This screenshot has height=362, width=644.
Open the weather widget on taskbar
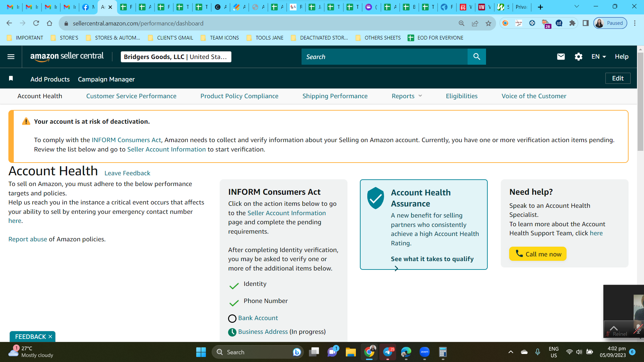coord(31,352)
